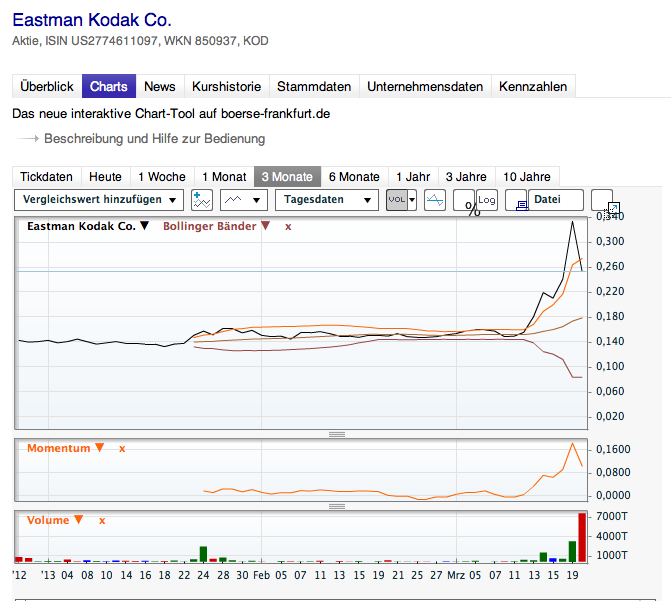
Task: Click the ISIN US2774611097 subtitle text
Action: point(101,41)
